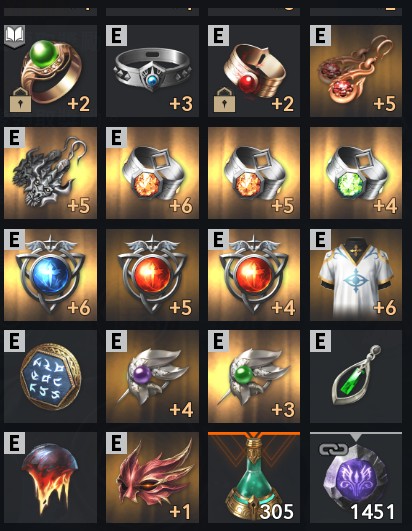Select the purple rune stone stack 1451

tap(356, 478)
